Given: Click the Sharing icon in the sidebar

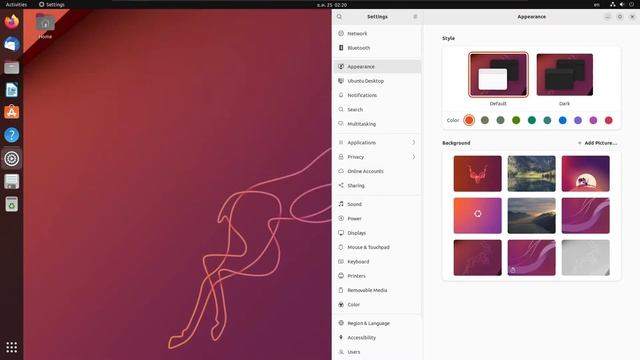Looking at the screenshot, I should coord(341,185).
